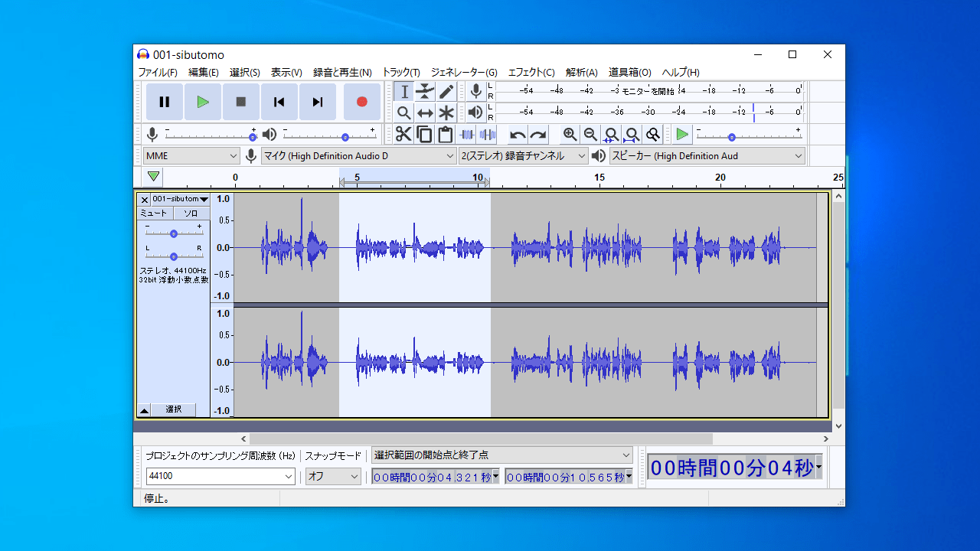Click Silence audio selection icon
This screenshot has height=551, width=980.
[x=488, y=135]
